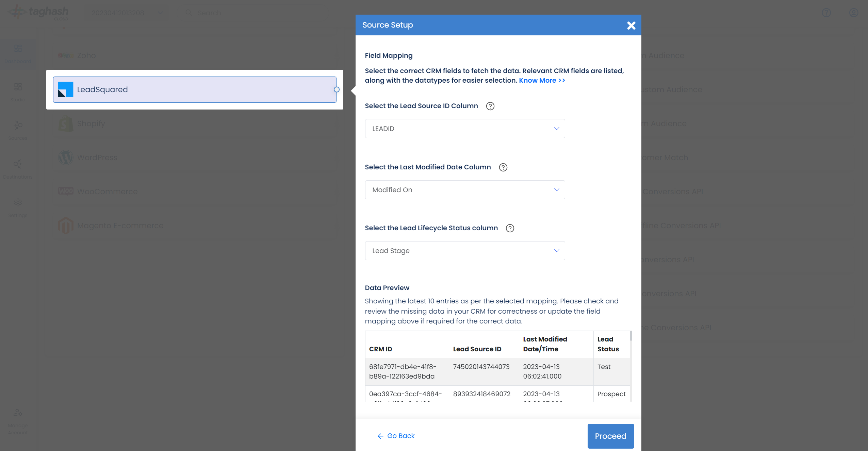
Task: Click the Prospect lead status cell
Action: click(611, 394)
